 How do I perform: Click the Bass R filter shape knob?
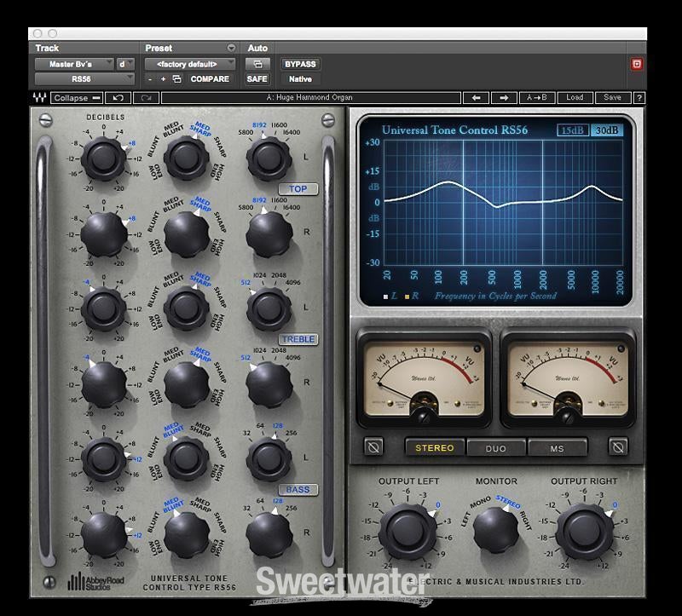tap(186, 535)
